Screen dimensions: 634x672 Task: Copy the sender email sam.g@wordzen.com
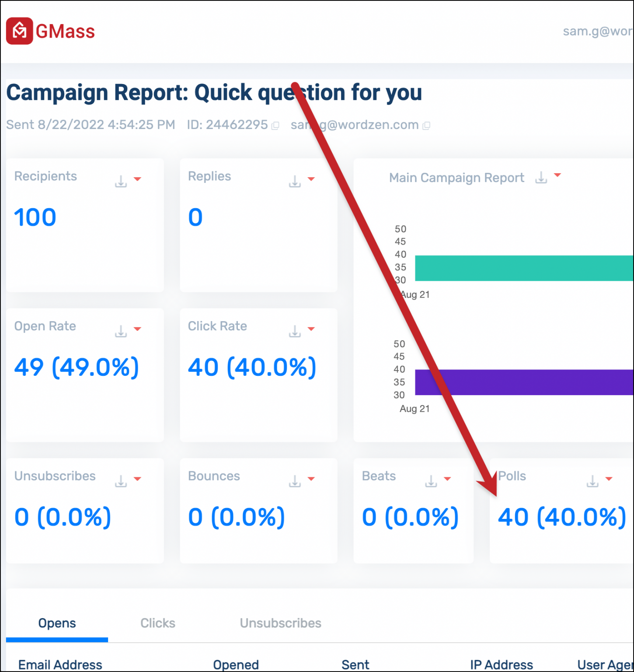tap(426, 126)
